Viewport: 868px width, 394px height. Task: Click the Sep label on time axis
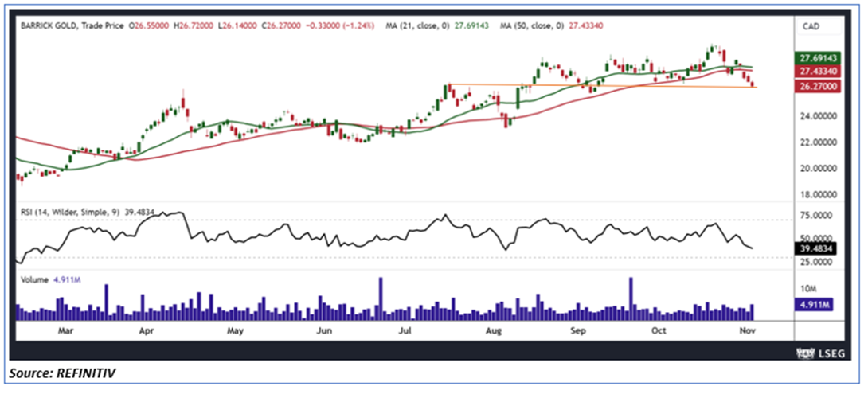tap(578, 331)
